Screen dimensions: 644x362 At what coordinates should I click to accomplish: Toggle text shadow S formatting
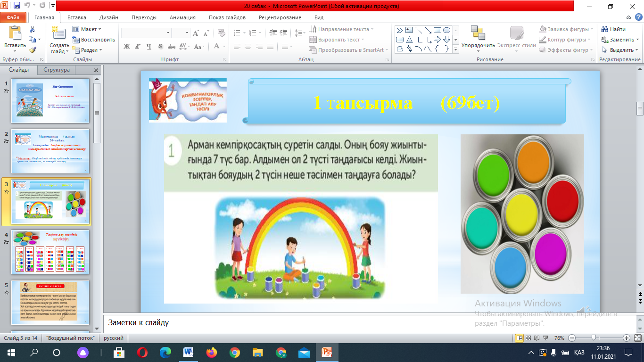point(160,46)
